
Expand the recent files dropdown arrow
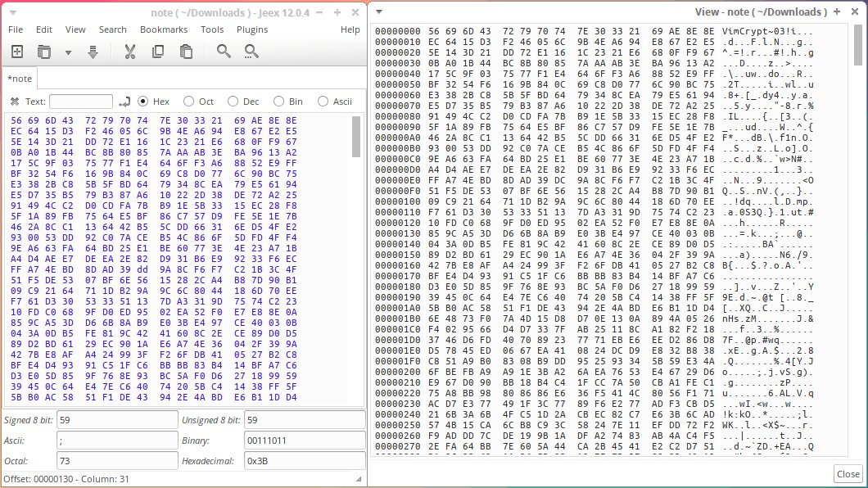tap(68, 52)
